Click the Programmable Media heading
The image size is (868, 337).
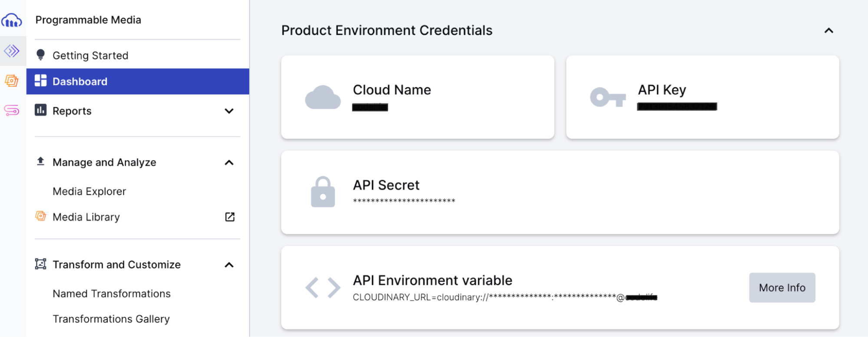[88, 20]
